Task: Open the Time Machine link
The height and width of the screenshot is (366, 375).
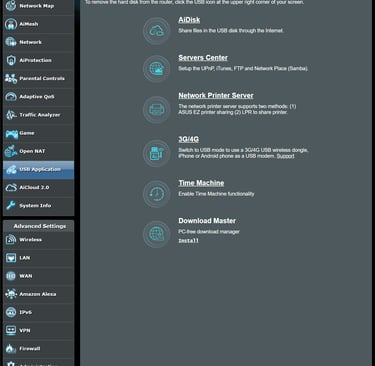Action: [x=201, y=183]
